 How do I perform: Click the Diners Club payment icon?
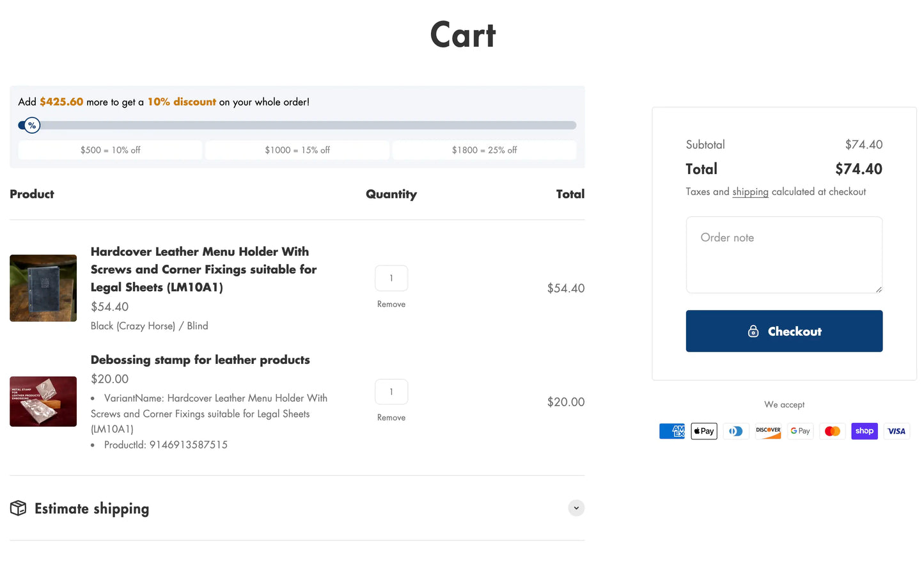click(x=736, y=431)
